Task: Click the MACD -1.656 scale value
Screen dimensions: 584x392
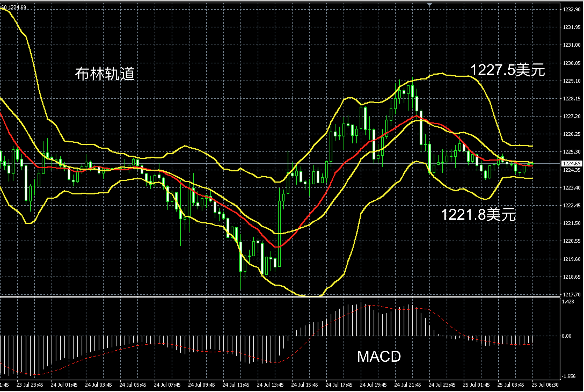Action: click(568, 376)
